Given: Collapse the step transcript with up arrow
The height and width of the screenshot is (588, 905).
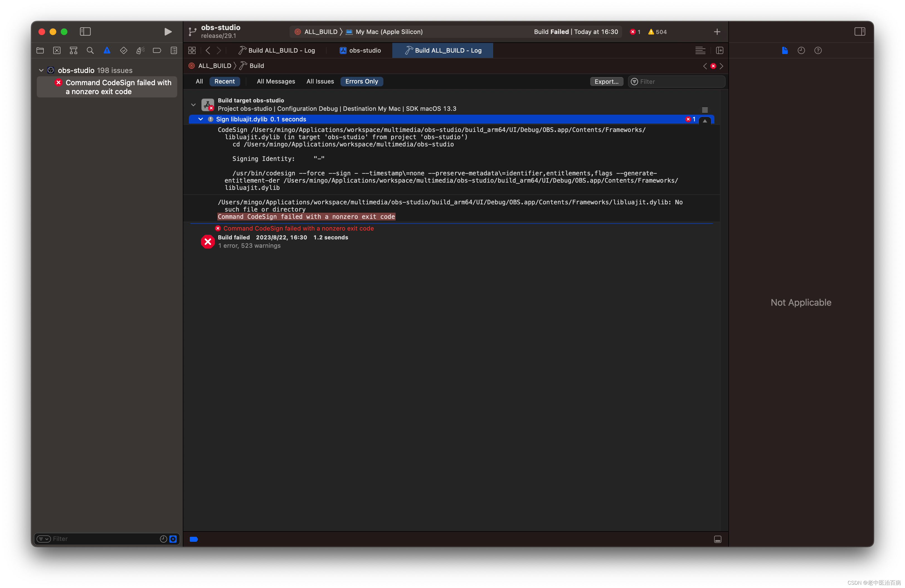Looking at the screenshot, I should [x=705, y=121].
